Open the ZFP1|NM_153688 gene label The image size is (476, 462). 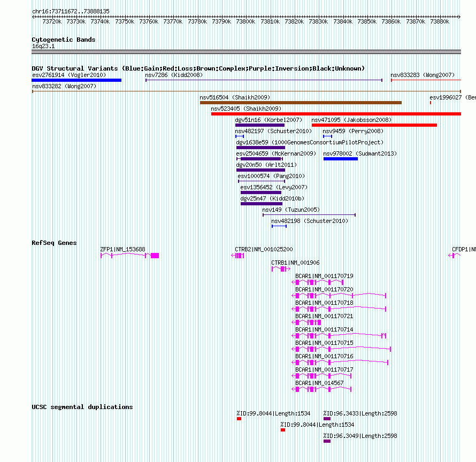coord(122,249)
